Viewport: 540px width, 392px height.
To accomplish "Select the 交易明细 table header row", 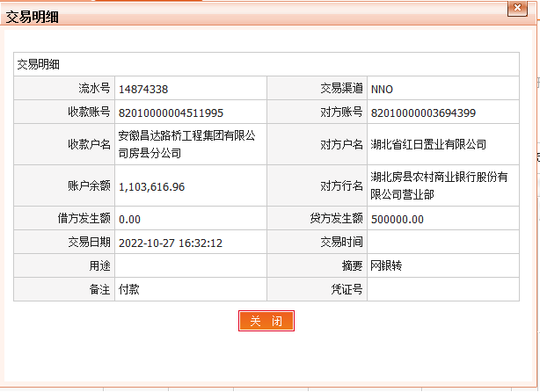I will [266, 64].
